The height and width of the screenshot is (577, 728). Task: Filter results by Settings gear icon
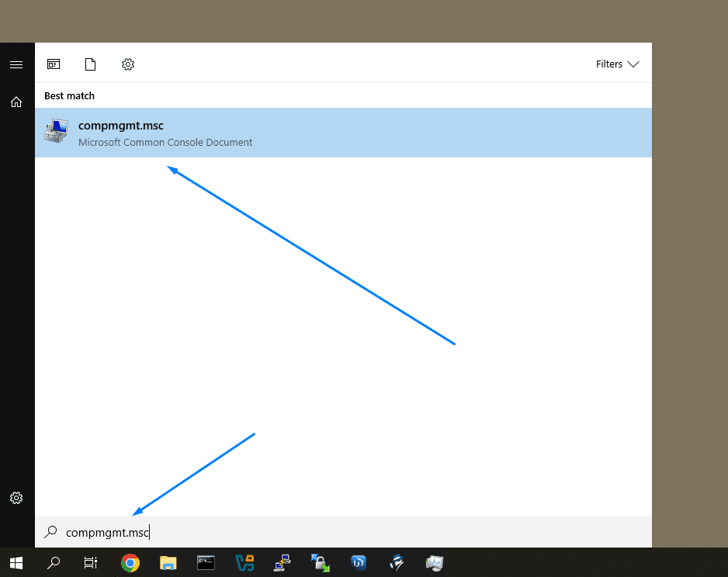point(128,64)
